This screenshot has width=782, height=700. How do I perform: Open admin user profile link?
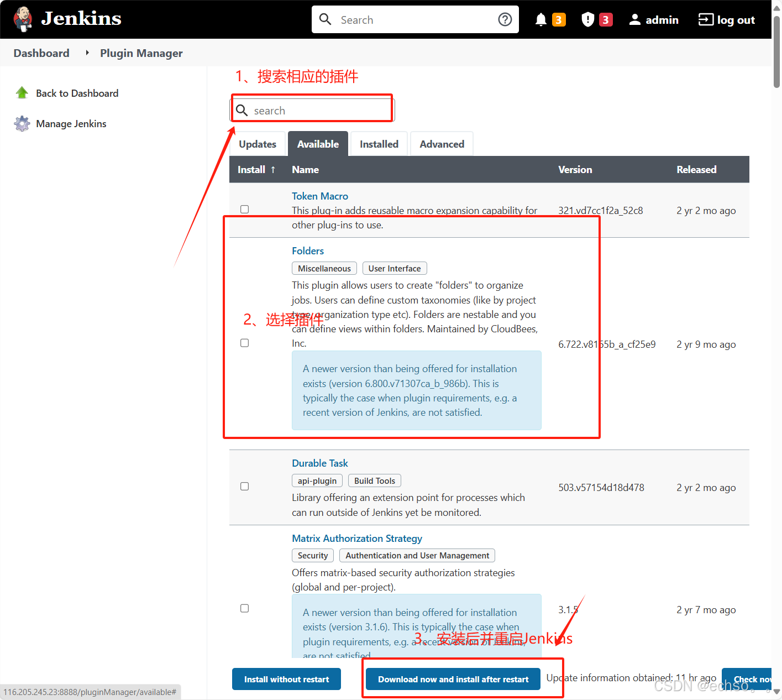click(662, 20)
